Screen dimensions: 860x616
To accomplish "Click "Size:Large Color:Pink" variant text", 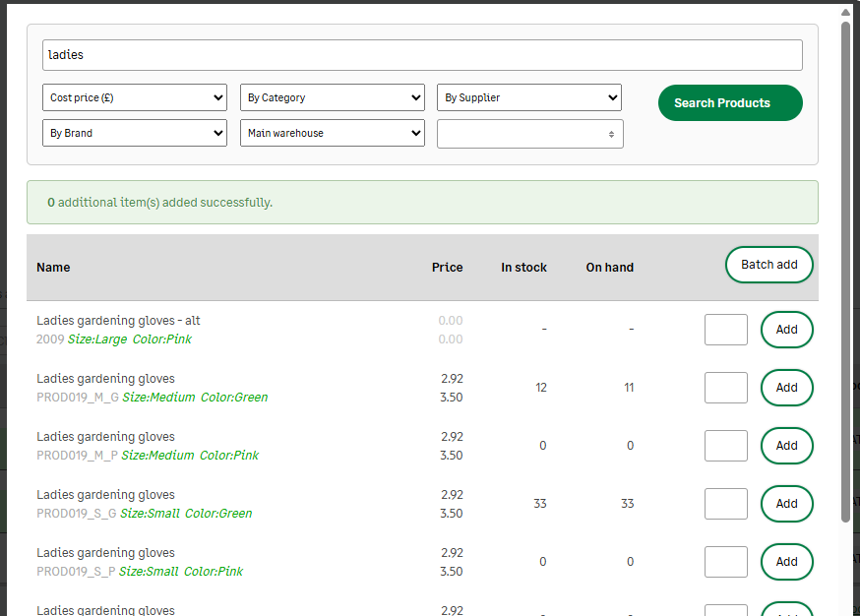I will pos(130,339).
